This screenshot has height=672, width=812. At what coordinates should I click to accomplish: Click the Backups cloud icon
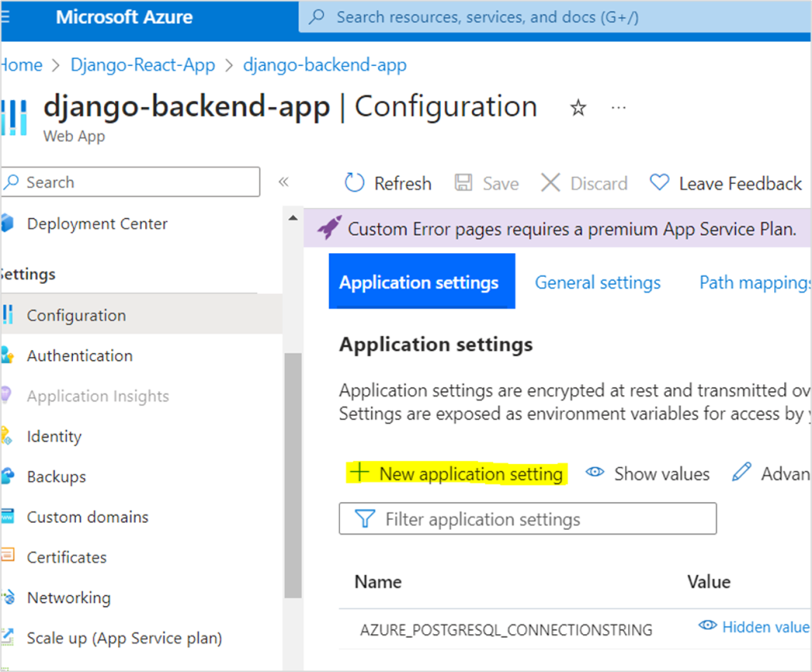[x=7, y=475]
